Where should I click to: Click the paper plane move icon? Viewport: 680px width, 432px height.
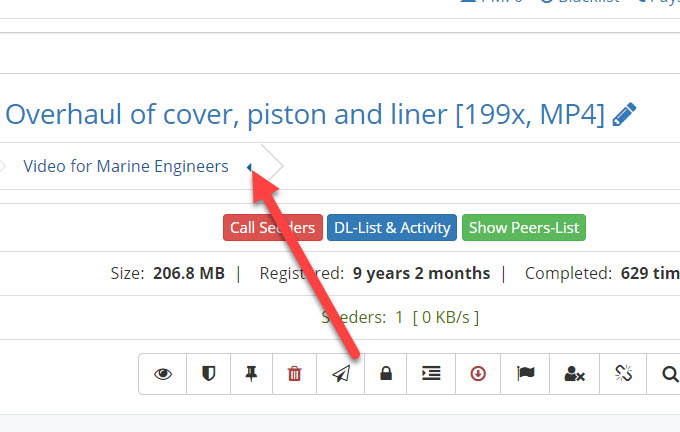pyautogui.click(x=339, y=374)
